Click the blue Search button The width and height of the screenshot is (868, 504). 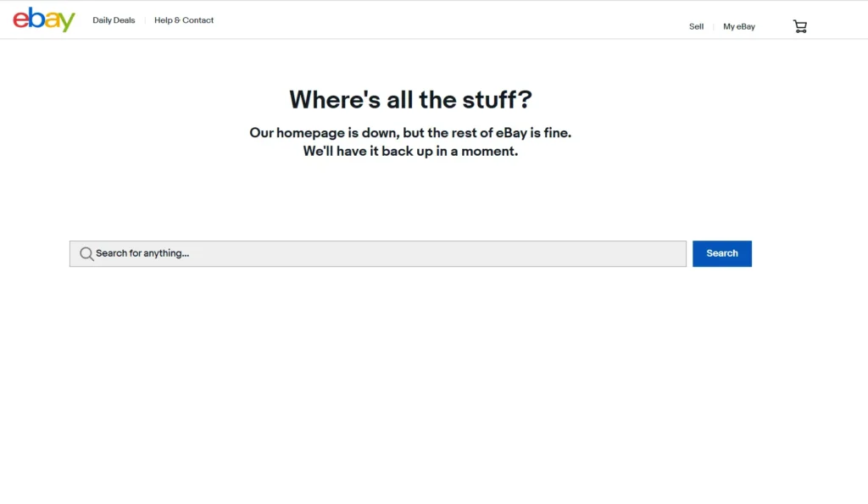pos(722,253)
